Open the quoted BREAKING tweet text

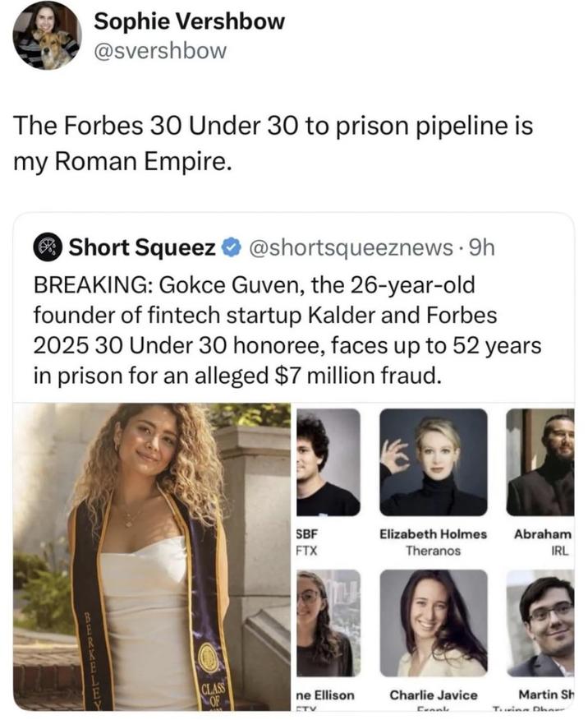pyautogui.click(x=287, y=330)
